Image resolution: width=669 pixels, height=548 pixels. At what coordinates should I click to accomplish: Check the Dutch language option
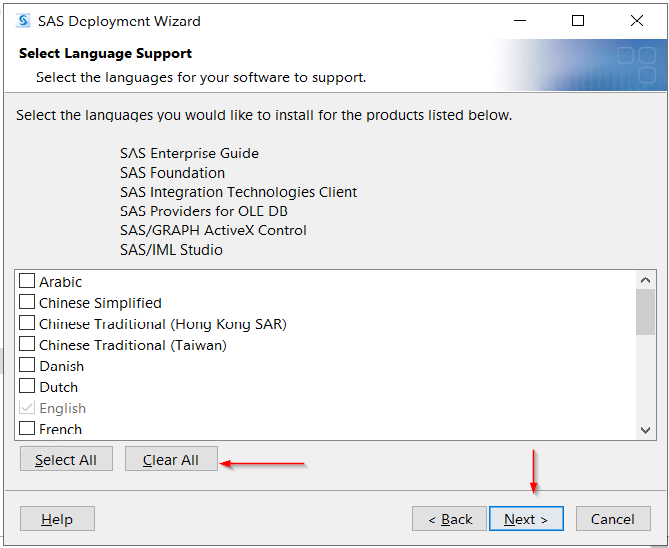(27, 386)
